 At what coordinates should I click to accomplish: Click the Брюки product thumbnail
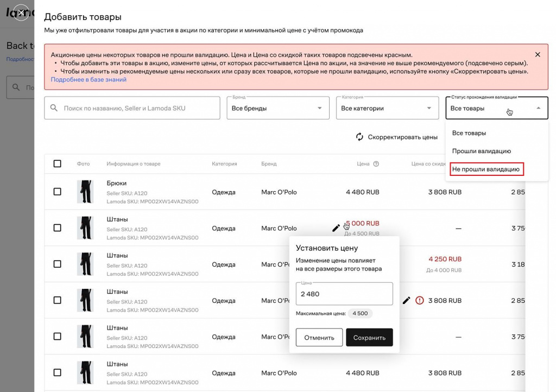85,192
